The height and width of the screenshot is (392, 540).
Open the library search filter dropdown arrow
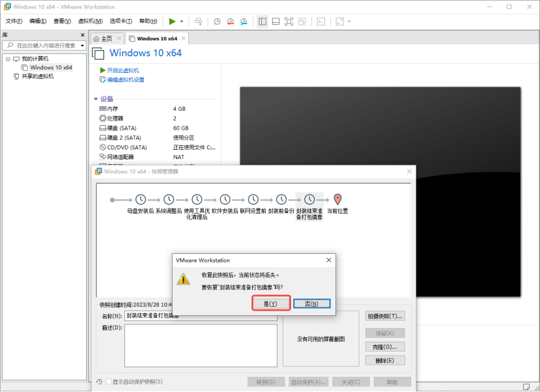[x=82, y=46]
